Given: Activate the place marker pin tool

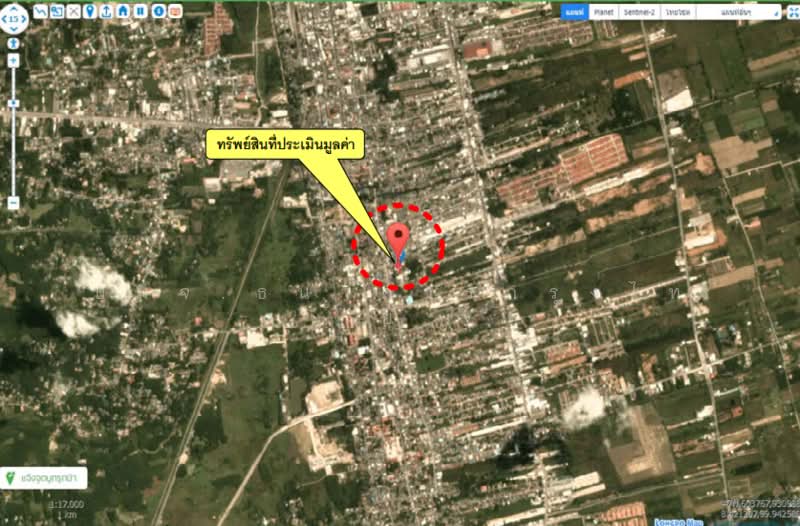Looking at the screenshot, I should (x=90, y=11).
